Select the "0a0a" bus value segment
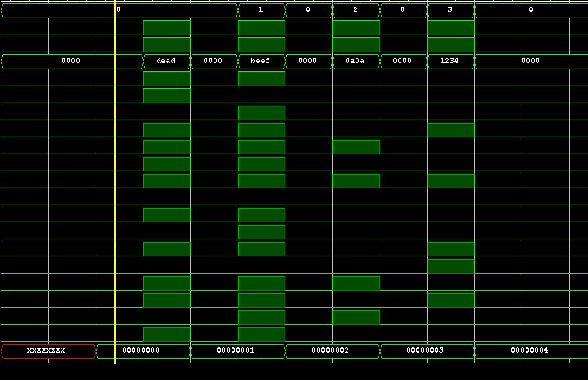588x380 pixels. (x=356, y=61)
